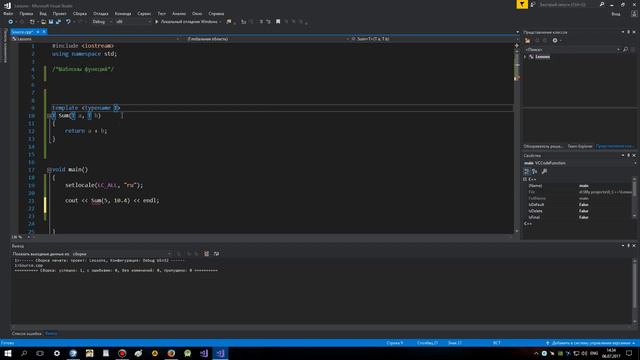Open the Сервис menu

point(144,13)
